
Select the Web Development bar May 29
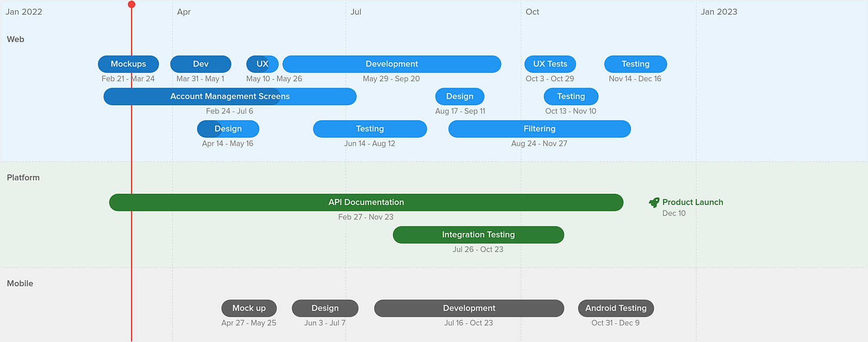[392, 64]
